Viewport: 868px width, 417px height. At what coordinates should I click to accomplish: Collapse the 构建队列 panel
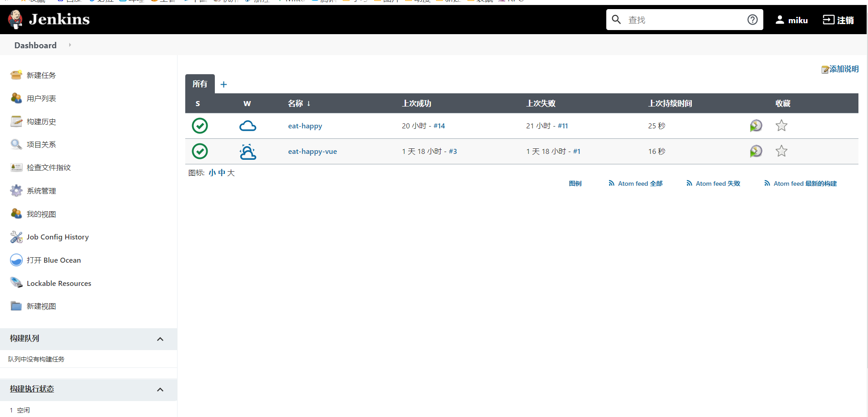[x=160, y=339]
